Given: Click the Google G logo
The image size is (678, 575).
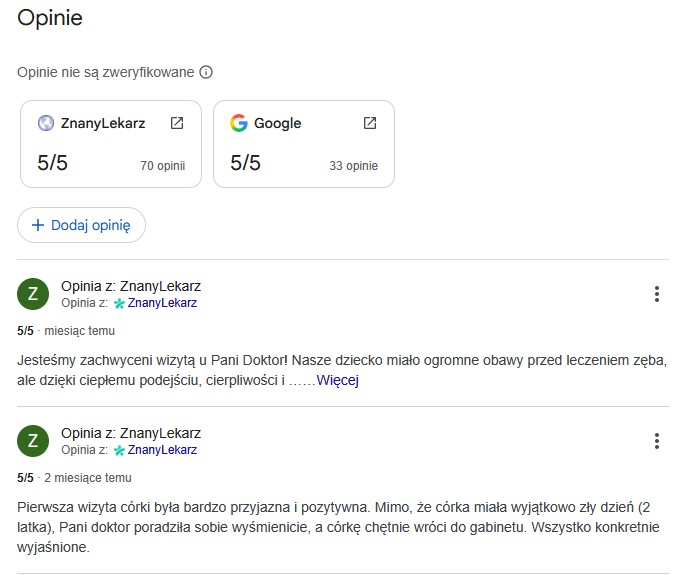Looking at the screenshot, I should click(239, 123).
